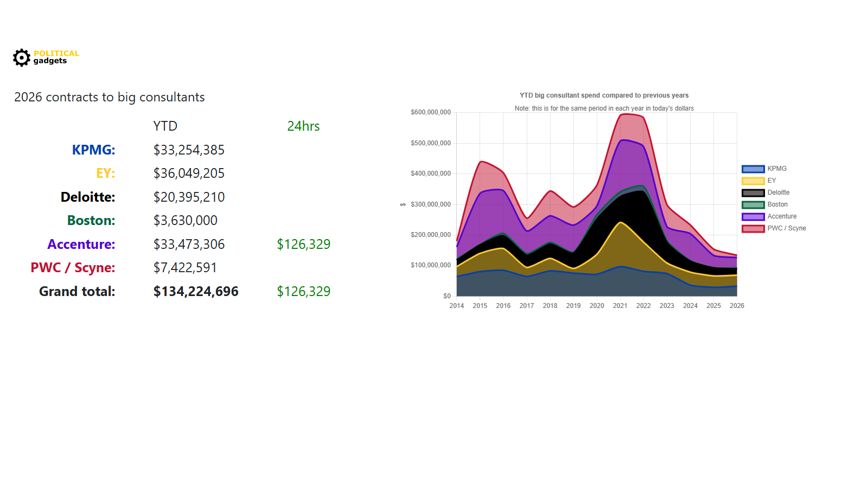The height and width of the screenshot is (488, 868).
Task: Click the Deloitte: row label
Action: pos(88,197)
